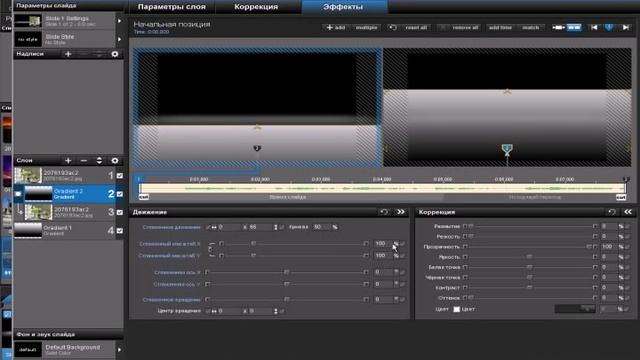Click the left Cut marker under timeline
640x360 pixels.
coord(144,197)
